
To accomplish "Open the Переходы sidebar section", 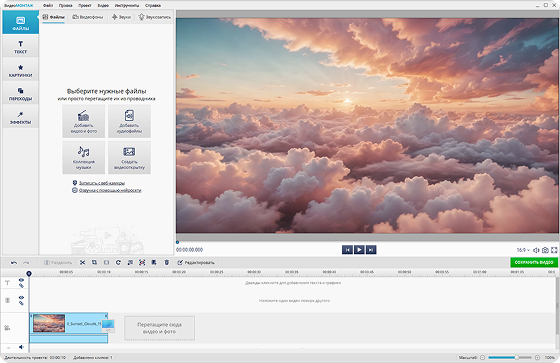I will [x=20, y=94].
